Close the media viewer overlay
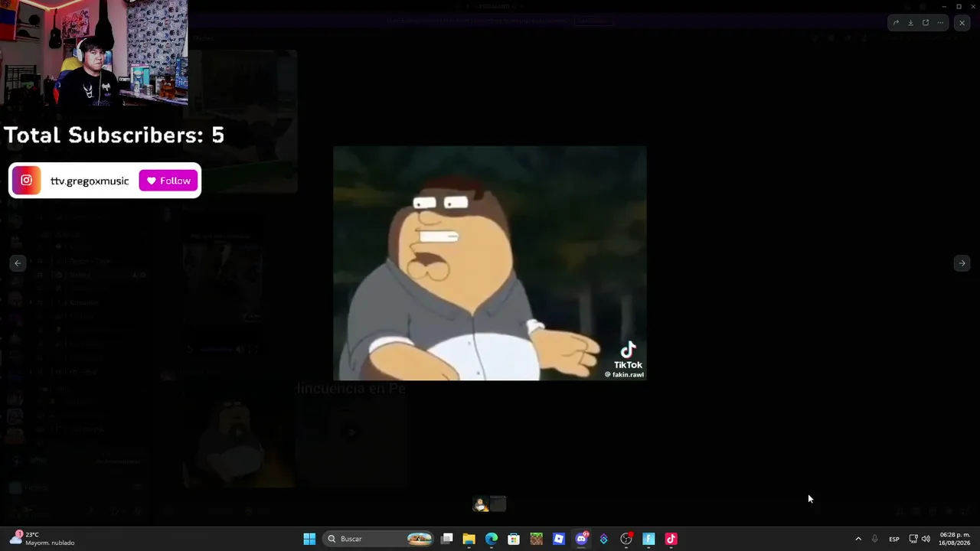This screenshot has width=980, height=551. [x=962, y=23]
